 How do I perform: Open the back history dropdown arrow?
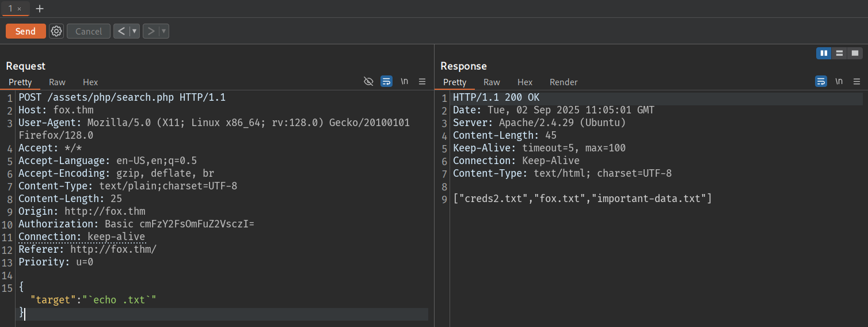(x=135, y=31)
